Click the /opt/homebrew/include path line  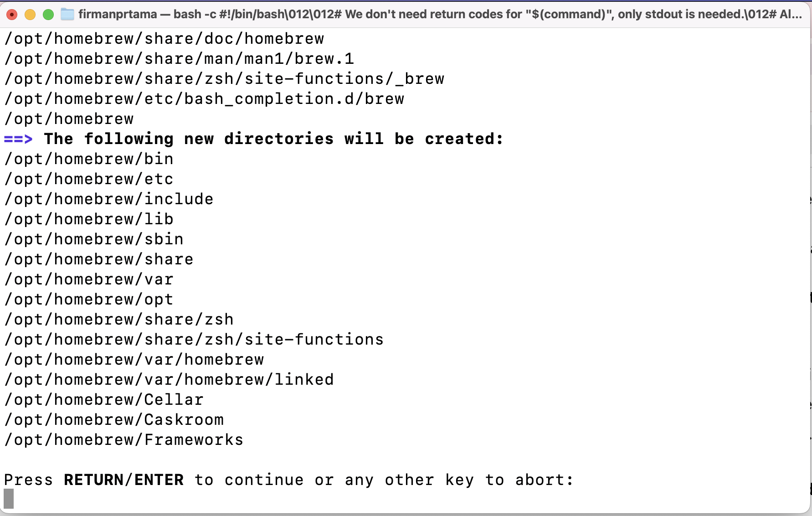pos(109,199)
